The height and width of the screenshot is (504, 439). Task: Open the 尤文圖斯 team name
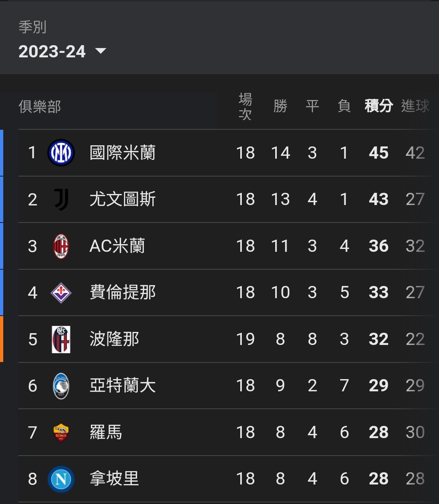[x=122, y=199]
